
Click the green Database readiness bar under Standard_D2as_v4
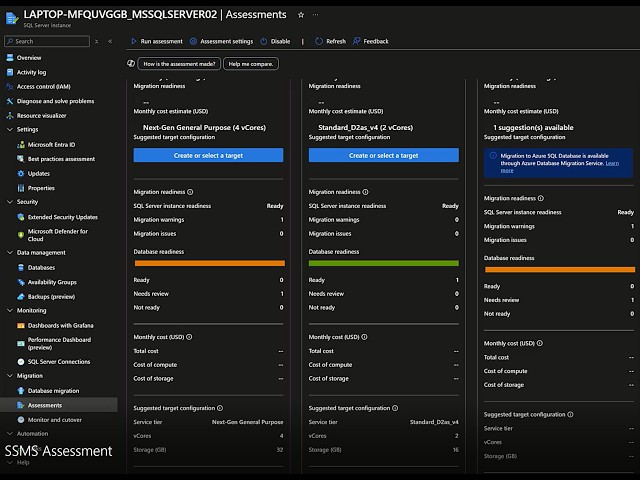384,263
